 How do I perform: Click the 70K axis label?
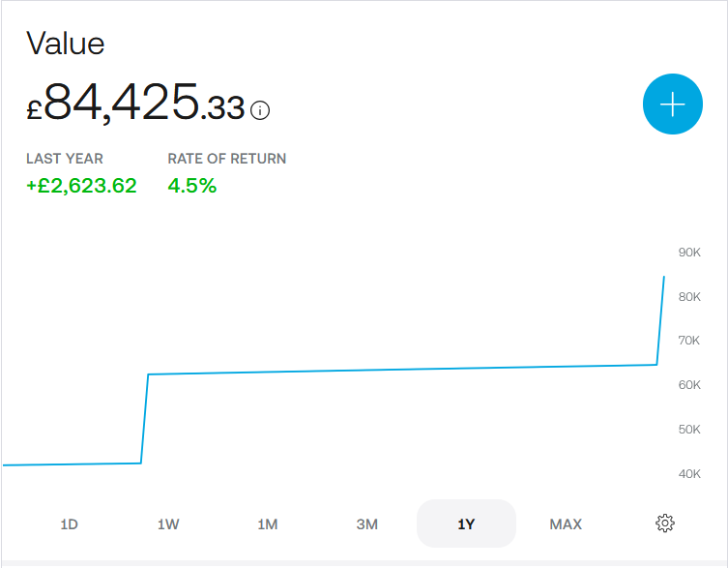tap(689, 341)
